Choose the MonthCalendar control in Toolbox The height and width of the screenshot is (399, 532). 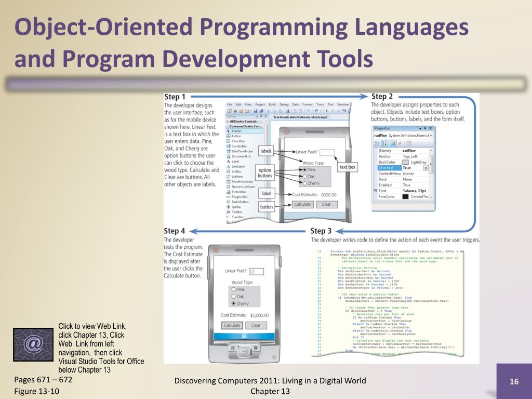click(x=240, y=181)
